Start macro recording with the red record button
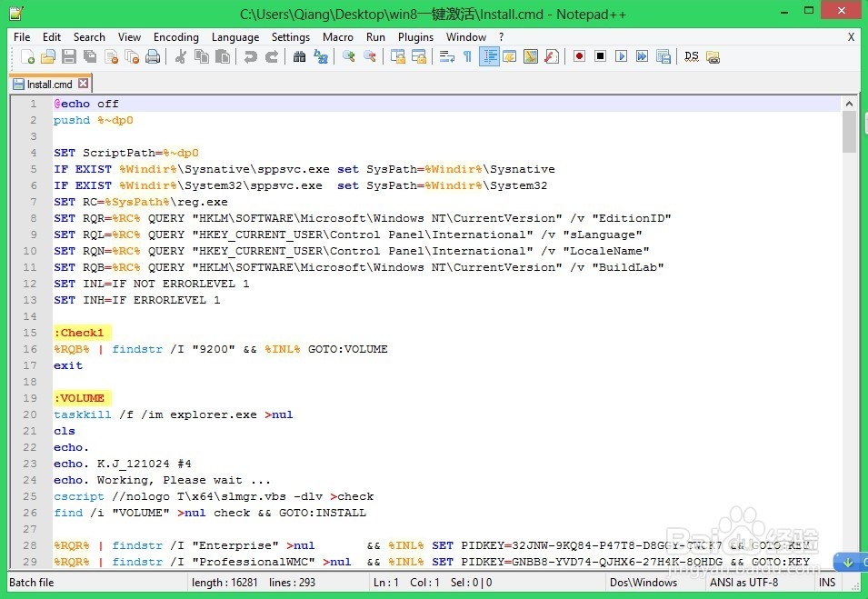Image resolution: width=868 pixels, height=599 pixels. (579, 56)
